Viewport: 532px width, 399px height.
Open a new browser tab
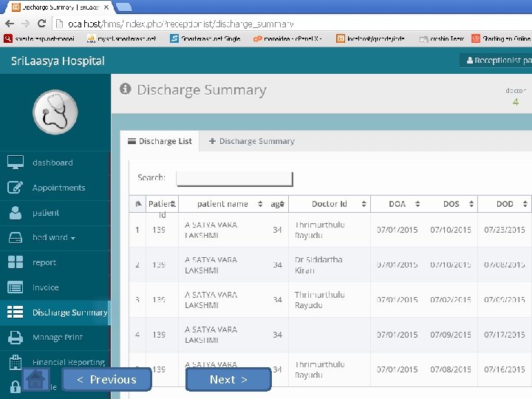tap(124, 7)
